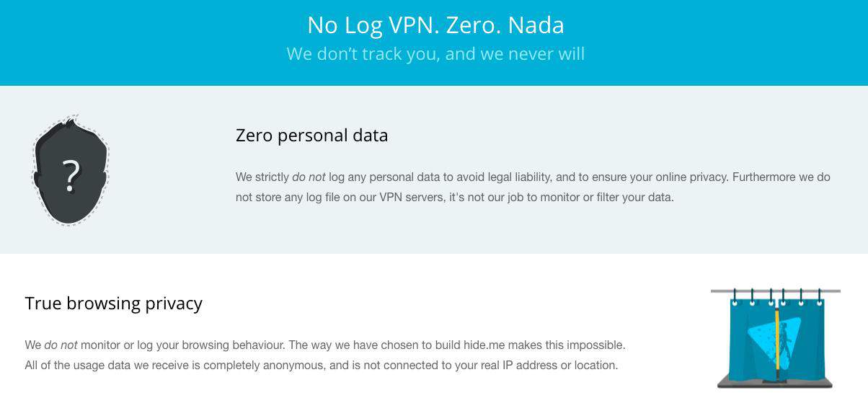The height and width of the screenshot is (411, 868).
Task: Click the gray base under the curtain
Action: point(776,382)
